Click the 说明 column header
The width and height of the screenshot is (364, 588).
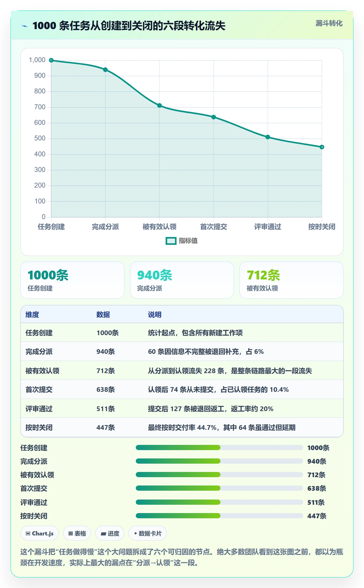coord(155,315)
